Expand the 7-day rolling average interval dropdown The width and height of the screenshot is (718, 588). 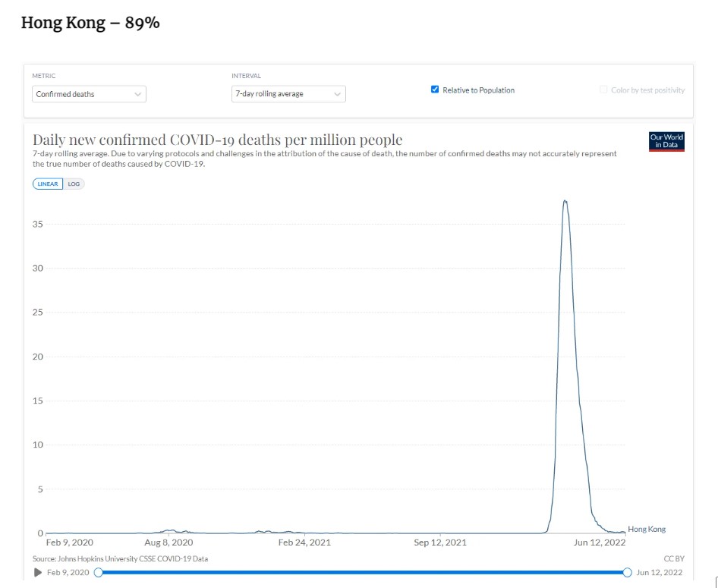pos(288,94)
